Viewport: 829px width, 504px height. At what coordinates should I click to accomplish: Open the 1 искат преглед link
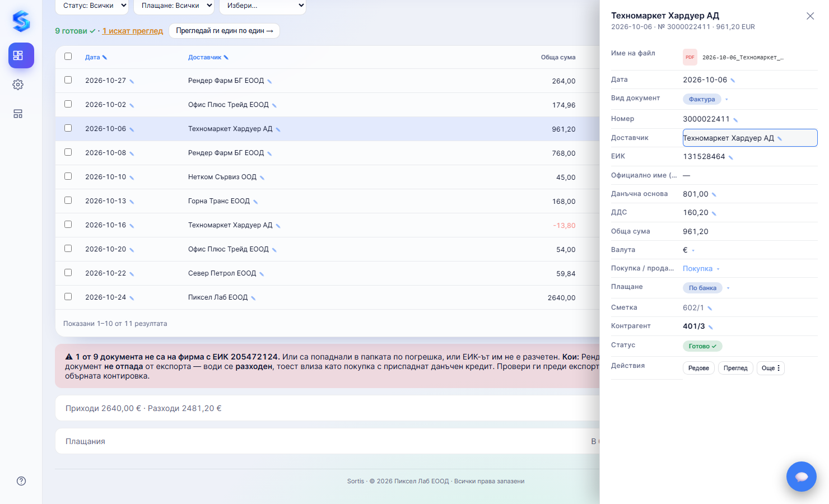tap(133, 31)
